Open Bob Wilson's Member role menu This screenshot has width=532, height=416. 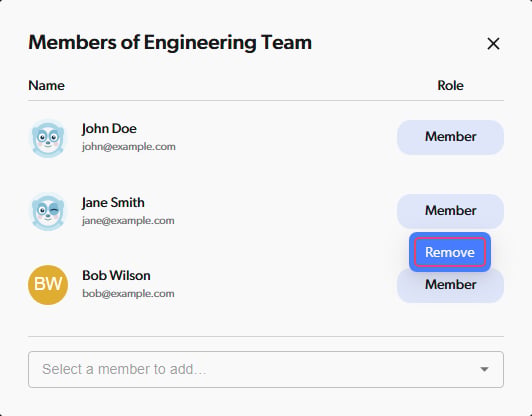tap(450, 287)
